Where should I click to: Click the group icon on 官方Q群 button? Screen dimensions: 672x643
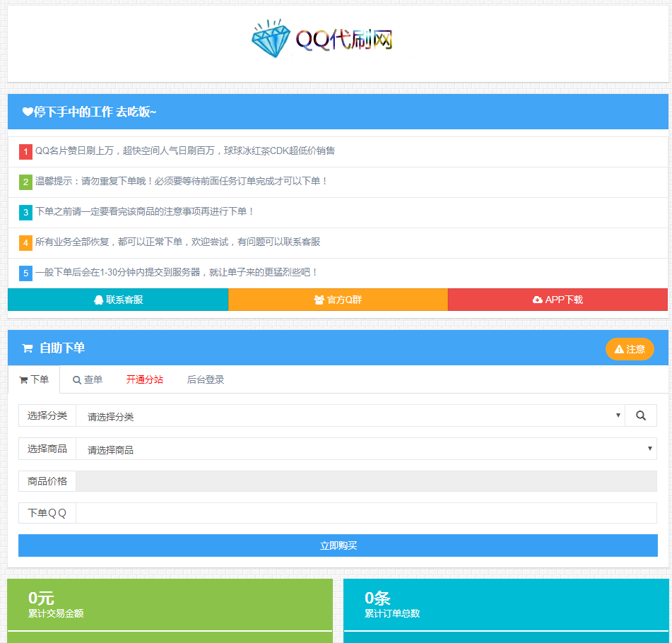(x=318, y=300)
